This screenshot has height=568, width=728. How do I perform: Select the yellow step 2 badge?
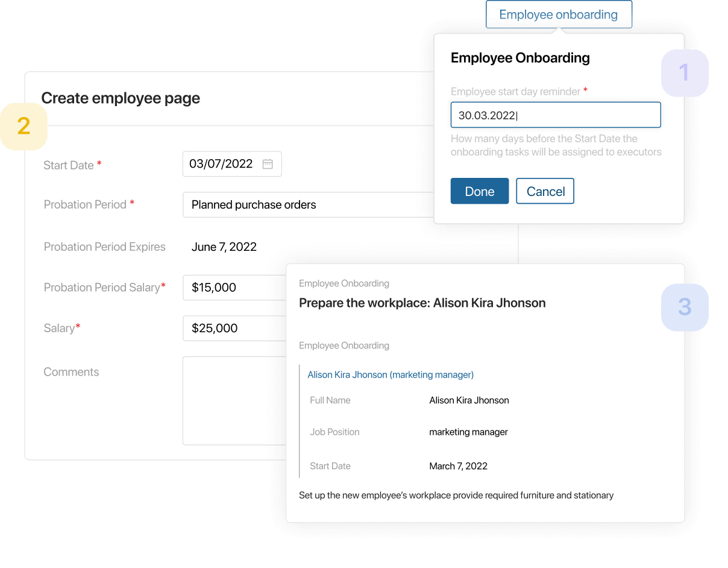[24, 126]
